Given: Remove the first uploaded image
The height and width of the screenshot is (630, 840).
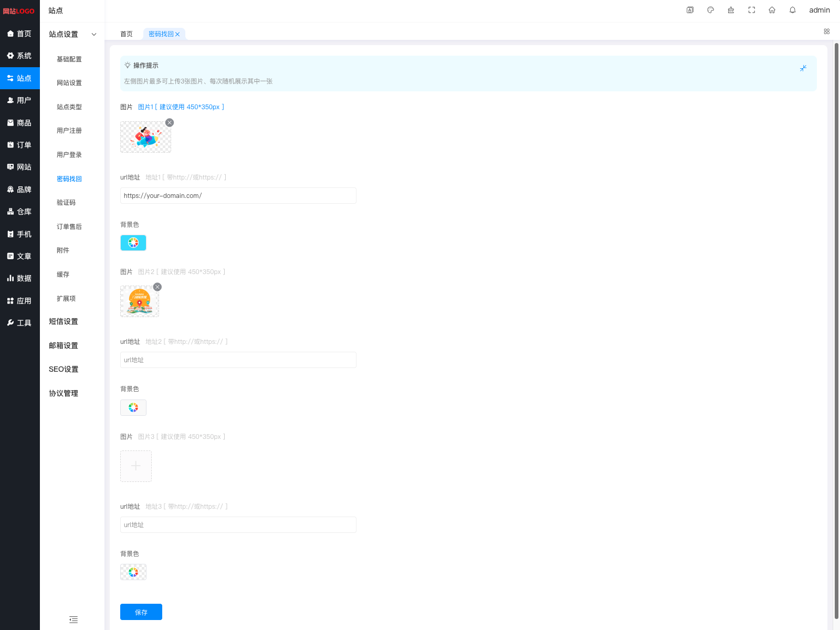Looking at the screenshot, I should [170, 122].
